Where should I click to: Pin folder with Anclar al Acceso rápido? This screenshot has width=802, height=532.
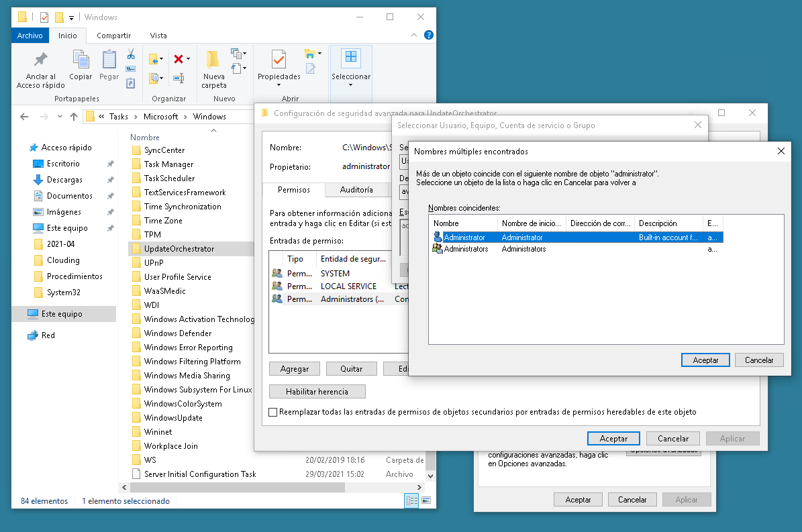coord(40,70)
